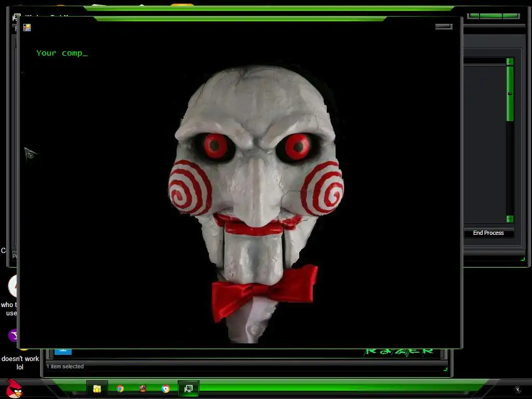
Task: Click the '1 item selected' status text
Action: tap(65, 366)
